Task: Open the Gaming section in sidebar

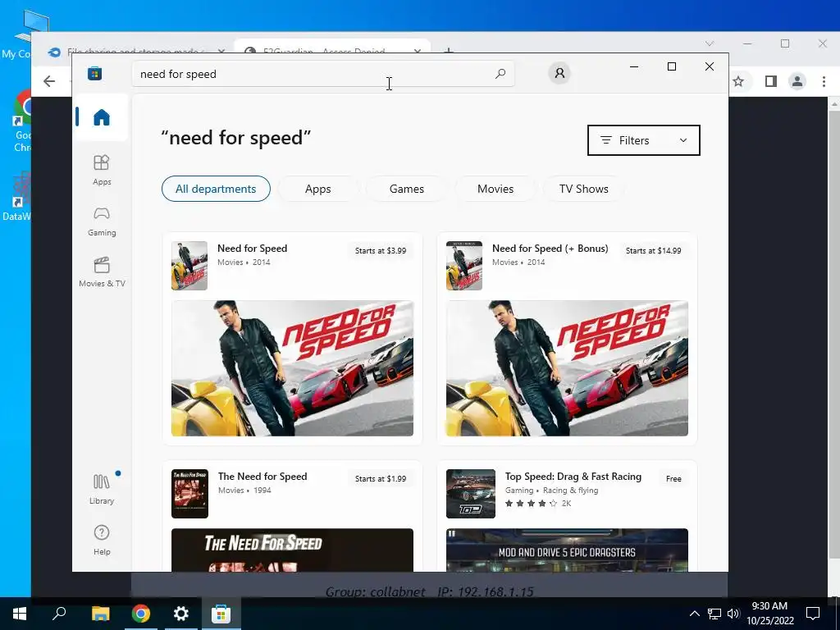Action: pos(101,221)
